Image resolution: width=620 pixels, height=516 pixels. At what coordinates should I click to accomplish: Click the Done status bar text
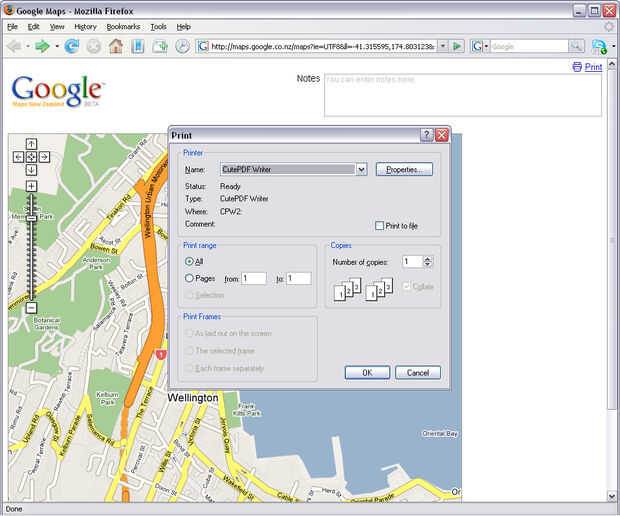click(x=14, y=509)
